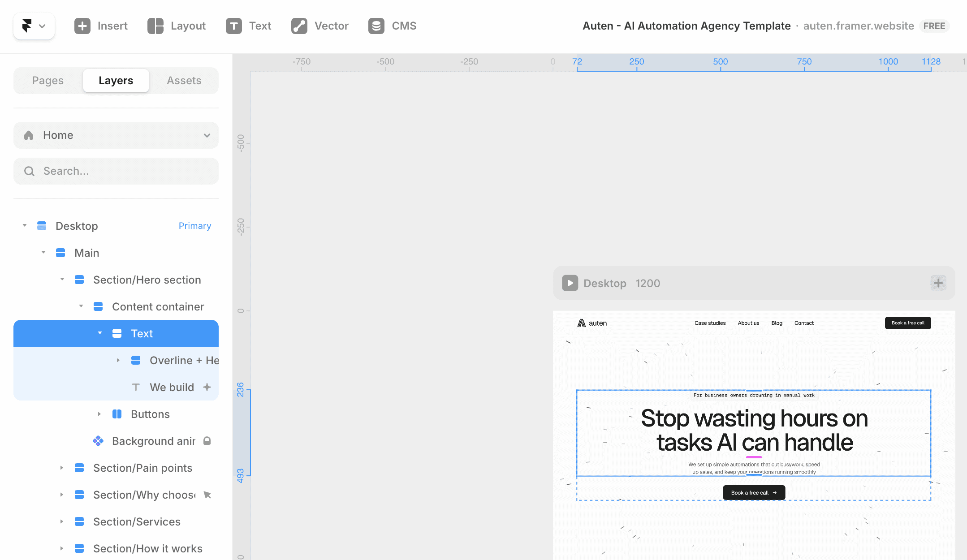Viewport: 967px width, 560px height.
Task: Switch to the Assets tab
Action: (184, 81)
